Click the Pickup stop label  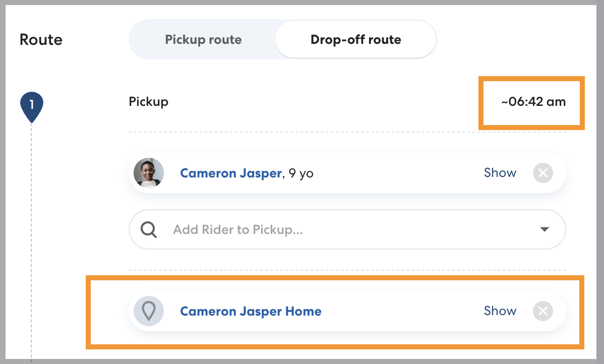148,102
